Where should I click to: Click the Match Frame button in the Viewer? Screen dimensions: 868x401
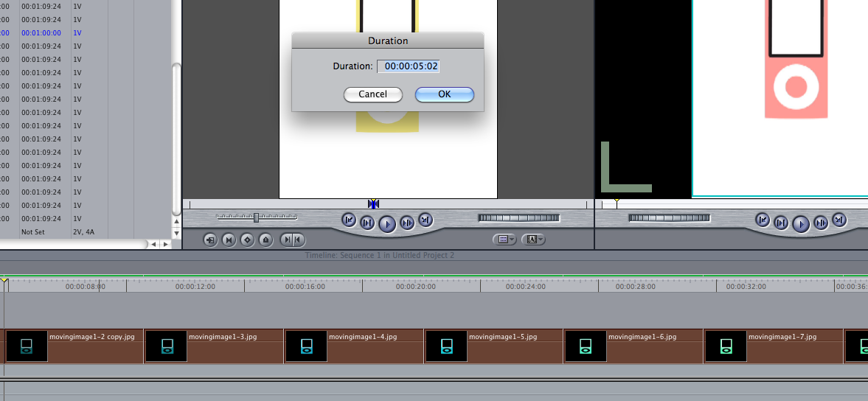pyautogui.click(x=210, y=240)
